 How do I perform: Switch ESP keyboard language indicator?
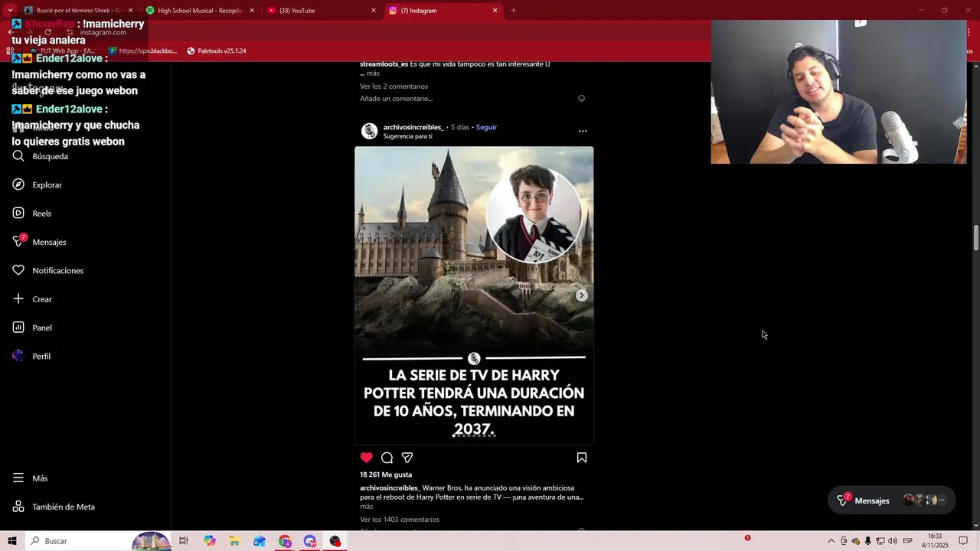coord(907,541)
